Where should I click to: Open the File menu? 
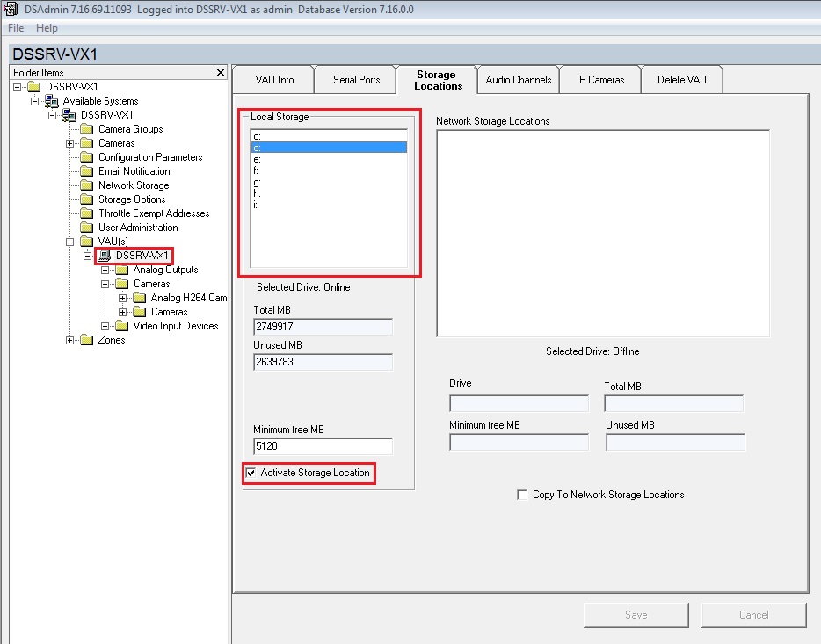(x=15, y=27)
